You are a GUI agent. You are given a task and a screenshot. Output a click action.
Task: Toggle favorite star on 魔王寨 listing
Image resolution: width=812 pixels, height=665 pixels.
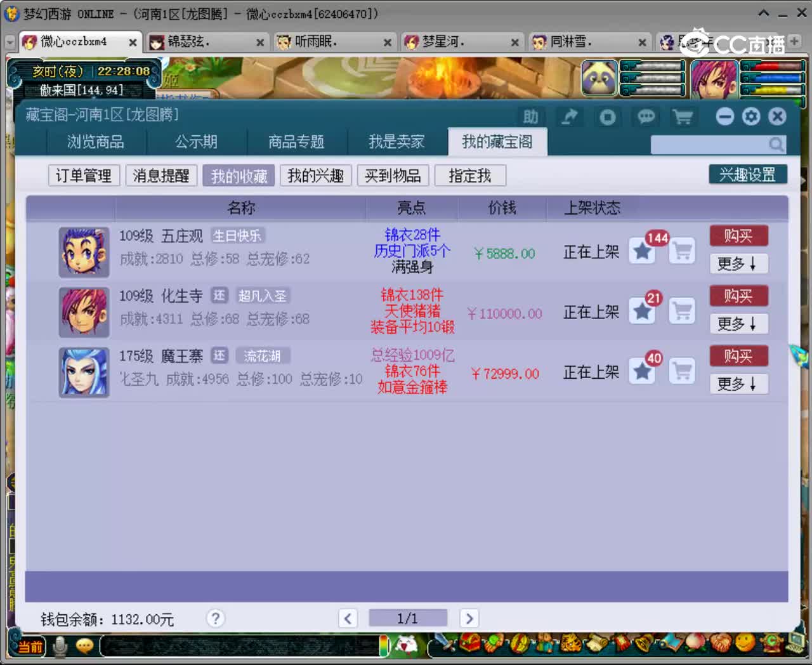tap(642, 372)
